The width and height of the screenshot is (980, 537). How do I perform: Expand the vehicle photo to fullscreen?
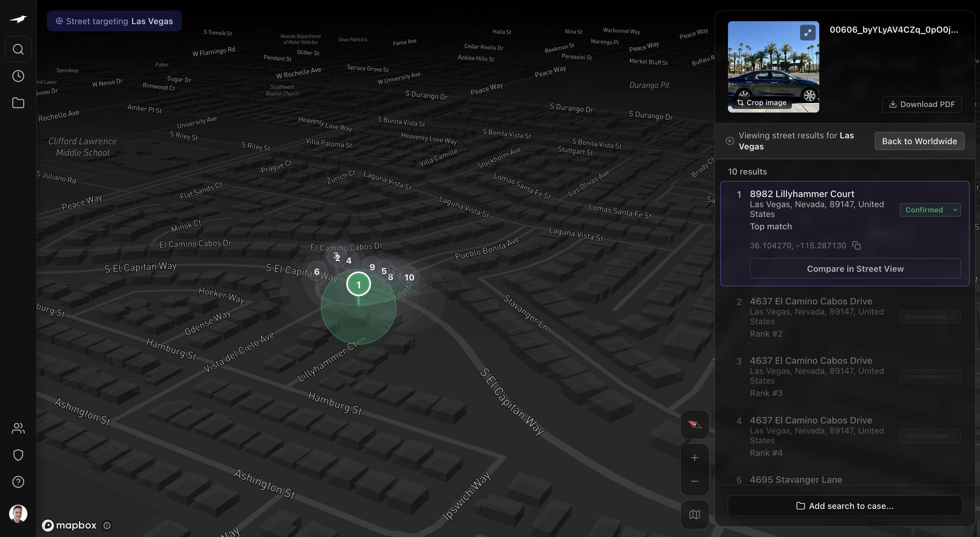click(808, 32)
